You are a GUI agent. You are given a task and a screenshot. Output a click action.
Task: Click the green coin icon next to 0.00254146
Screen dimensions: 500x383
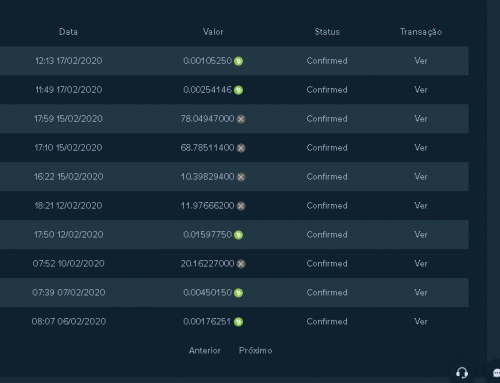pos(238,90)
